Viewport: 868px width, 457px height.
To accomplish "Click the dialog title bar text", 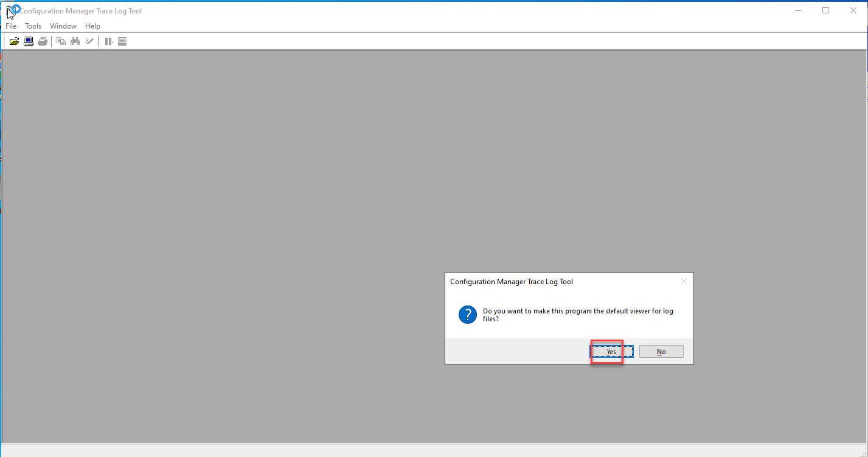I will pyautogui.click(x=511, y=282).
